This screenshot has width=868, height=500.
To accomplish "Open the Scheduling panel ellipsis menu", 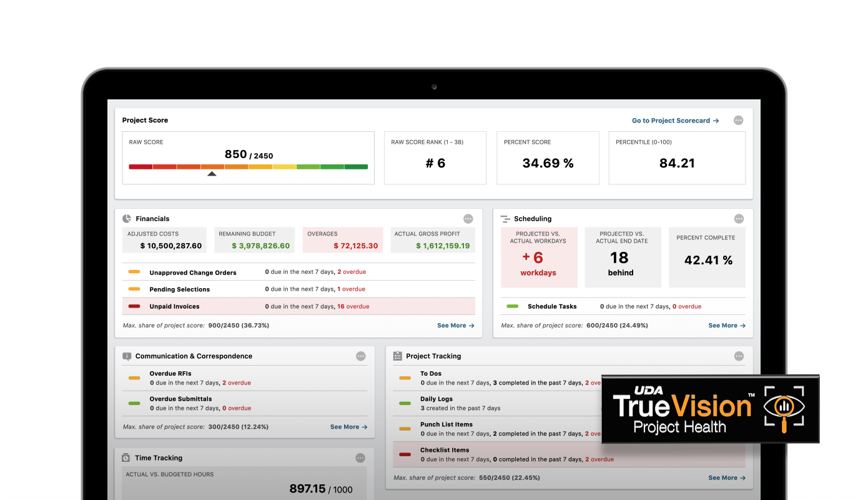I will [739, 219].
